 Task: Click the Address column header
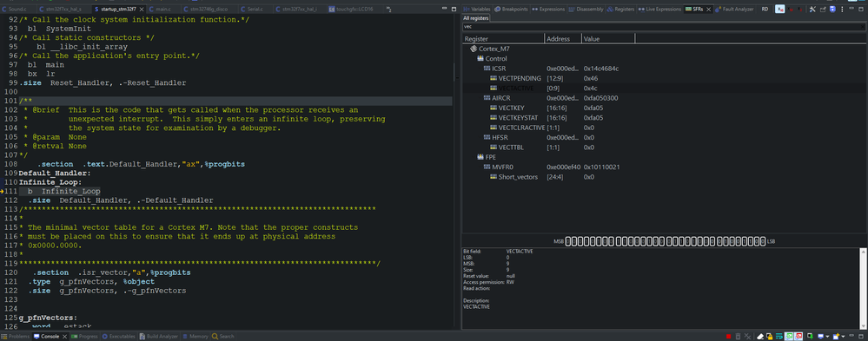pos(563,39)
